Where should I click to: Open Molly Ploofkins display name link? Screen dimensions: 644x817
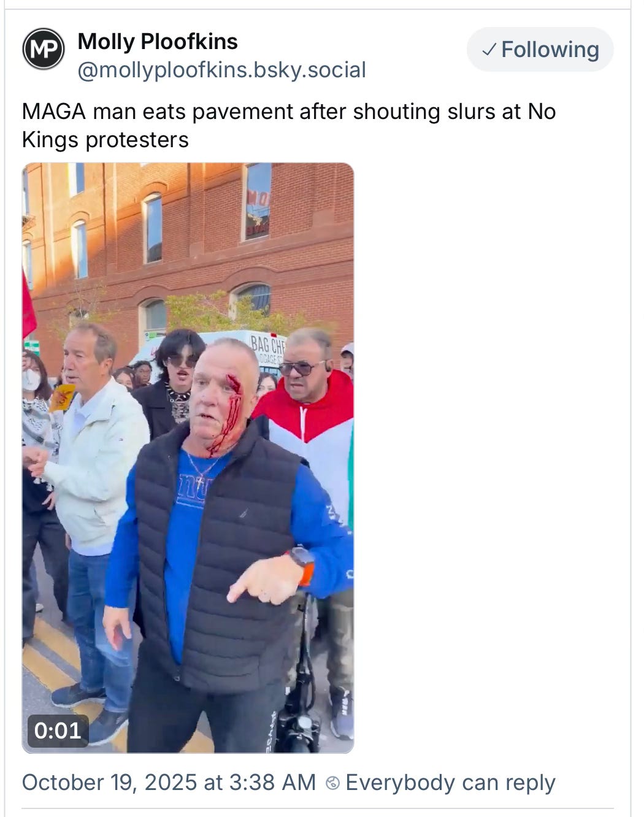pyautogui.click(x=158, y=42)
